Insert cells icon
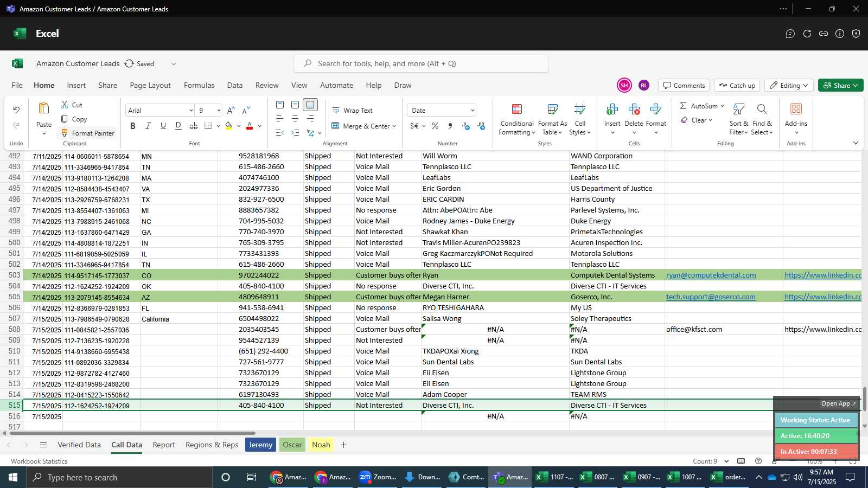Screen dimensions: 868x488 pos(612,110)
